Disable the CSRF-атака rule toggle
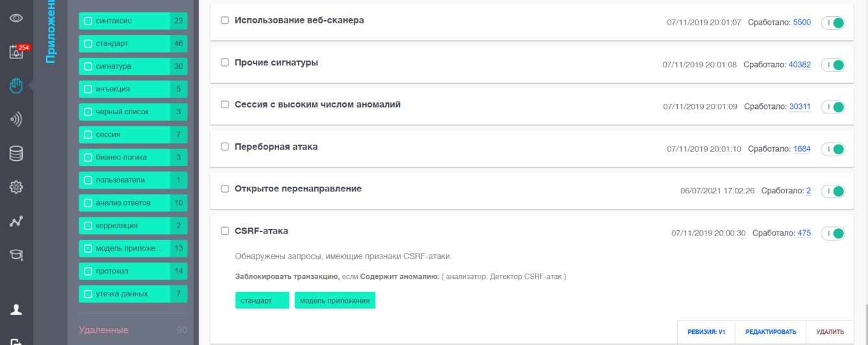Image resolution: width=868 pixels, height=345 pixels. [833, 233]
